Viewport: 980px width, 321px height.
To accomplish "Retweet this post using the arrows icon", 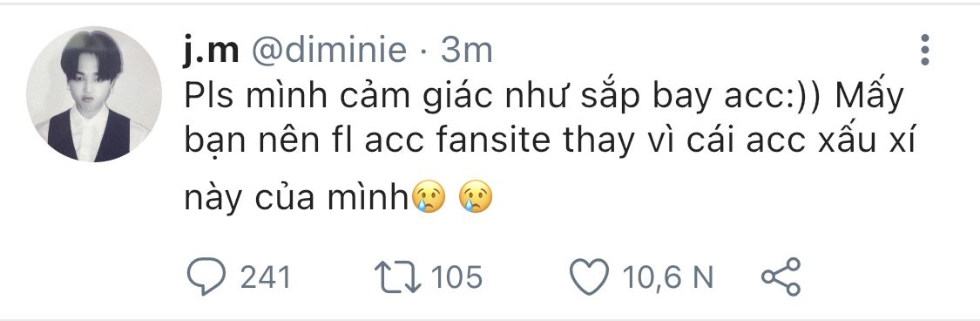I will 397,277.
